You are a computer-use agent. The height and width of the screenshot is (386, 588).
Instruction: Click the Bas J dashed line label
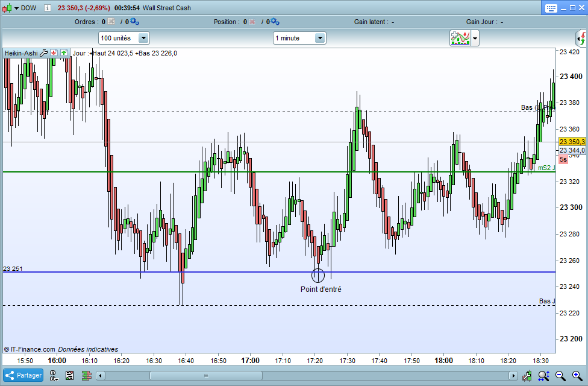pyautogui.click(x=547, y=301)
